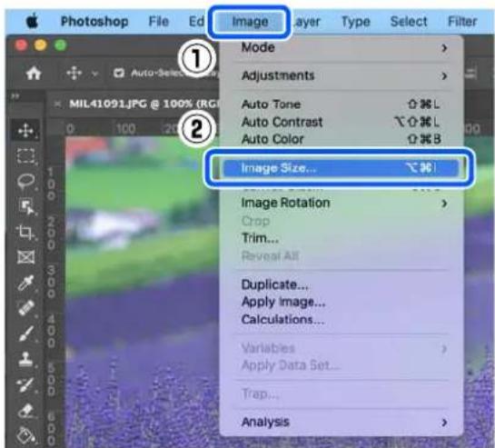495x448 pixels.
Task: Open the Mode submenu
Action: [x=342, y=47]
